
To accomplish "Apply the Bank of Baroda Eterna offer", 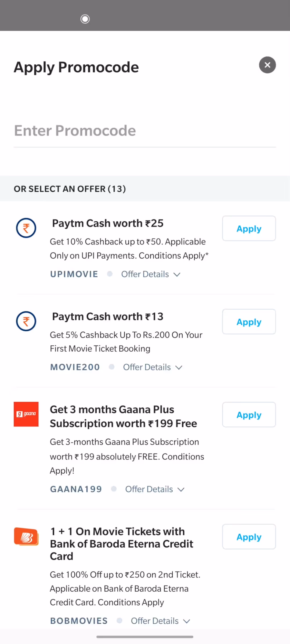I will point(249,537).
